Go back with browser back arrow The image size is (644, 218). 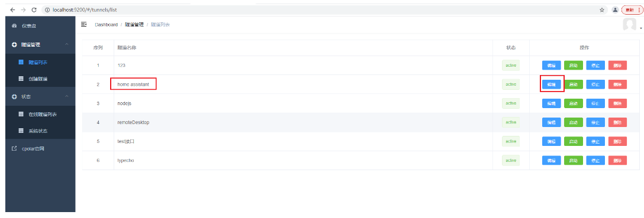click(13, 9)
